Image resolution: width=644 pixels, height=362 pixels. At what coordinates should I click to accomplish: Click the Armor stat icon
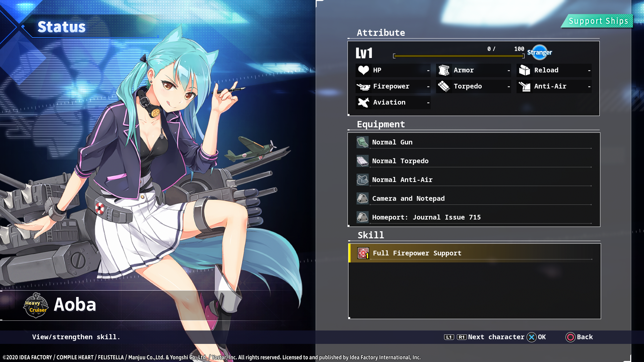(x=444, y=70)
